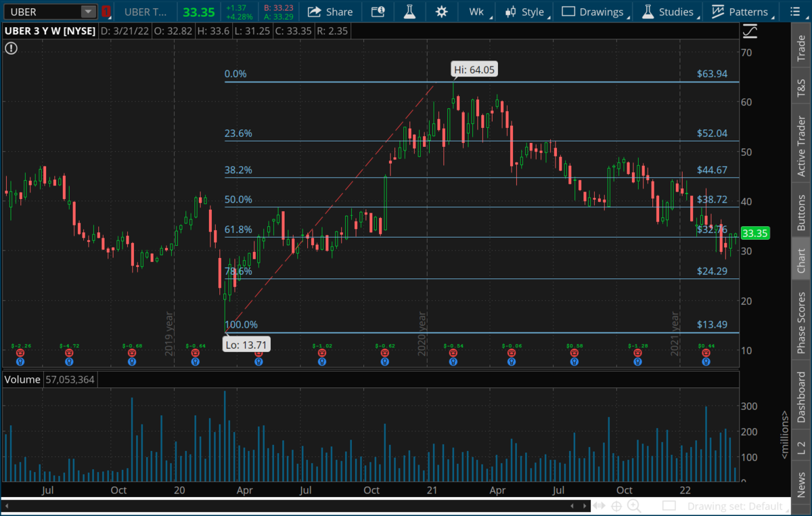
Task: Click the Share button
Action: pyautogui.click(x=330, y=12)
